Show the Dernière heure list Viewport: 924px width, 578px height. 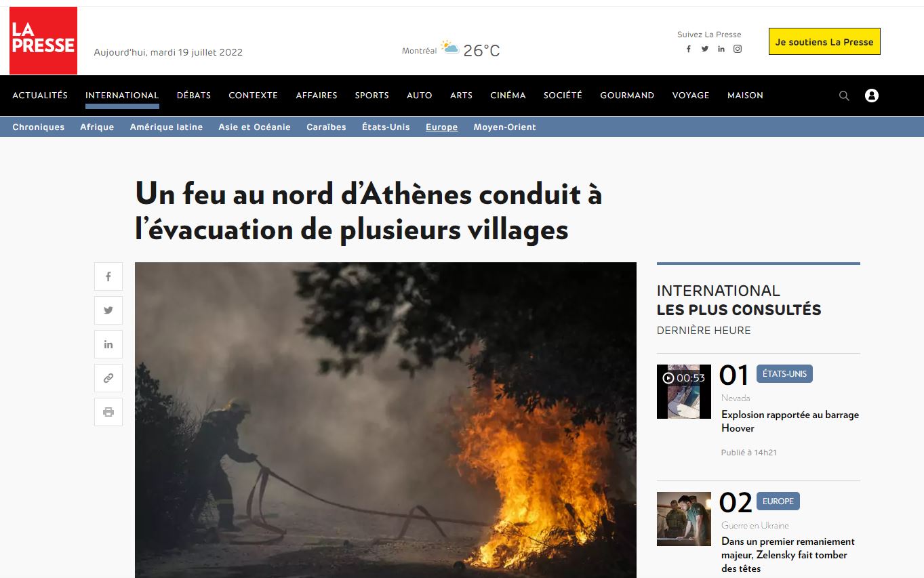click(x=704, y=331)
